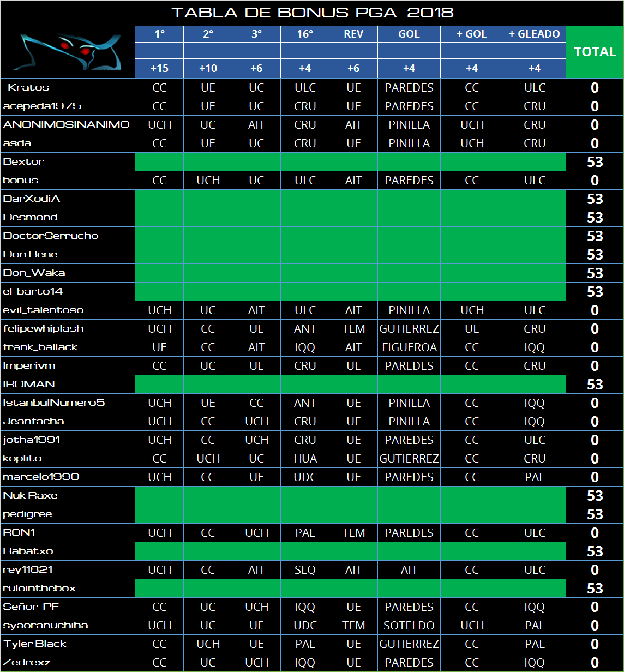The image size is (624, 672).
Task: Select the 16° column header
Action: 305,34
